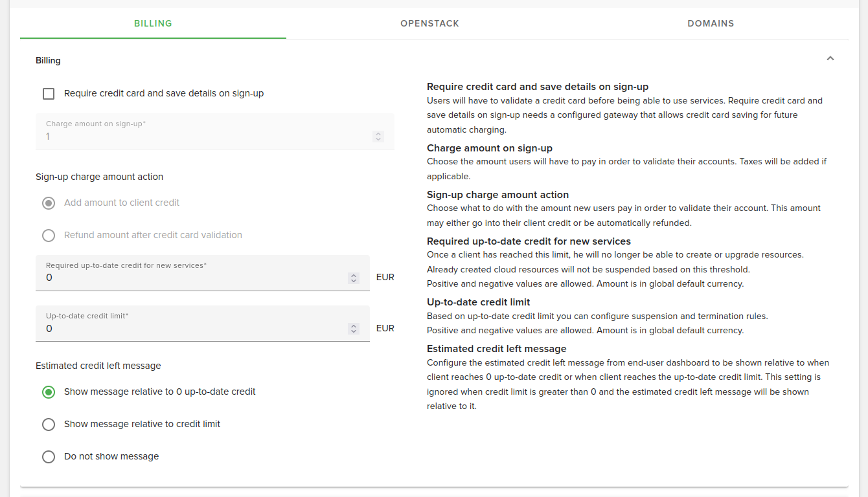868x497 pixels.
Task: Select Add amount to client credit
Action: click(49, 203)
